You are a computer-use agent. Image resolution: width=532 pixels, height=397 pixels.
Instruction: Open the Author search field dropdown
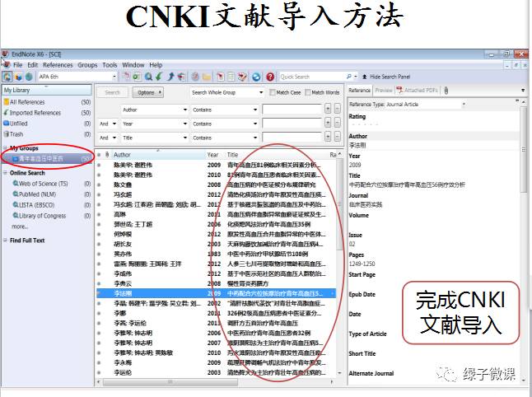(155, 110)
